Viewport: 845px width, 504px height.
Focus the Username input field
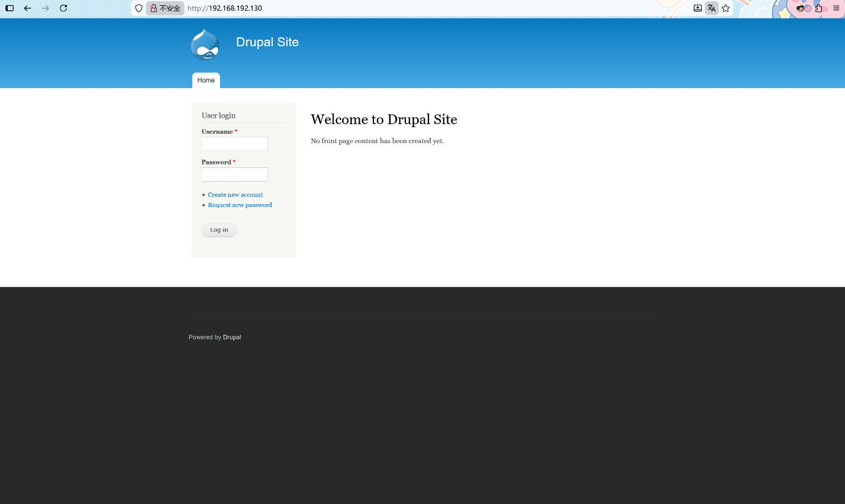[234, 144]
